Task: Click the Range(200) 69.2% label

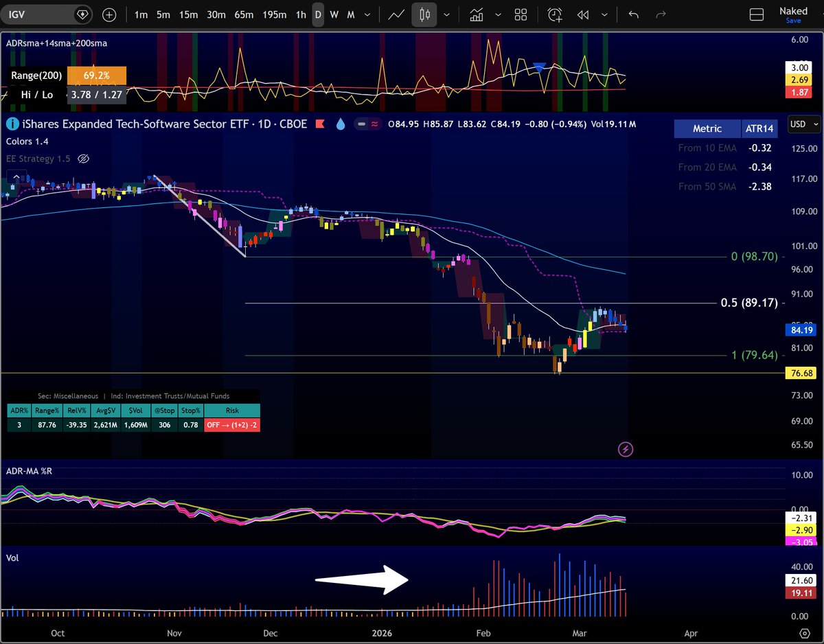Action: pos(68,76)
